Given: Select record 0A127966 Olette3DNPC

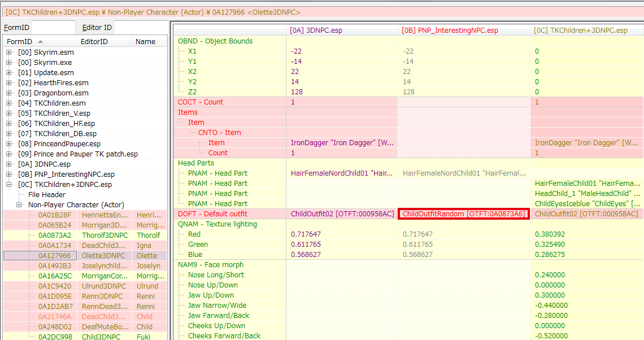Looking at the screenshot, I should tap(85, 255).
